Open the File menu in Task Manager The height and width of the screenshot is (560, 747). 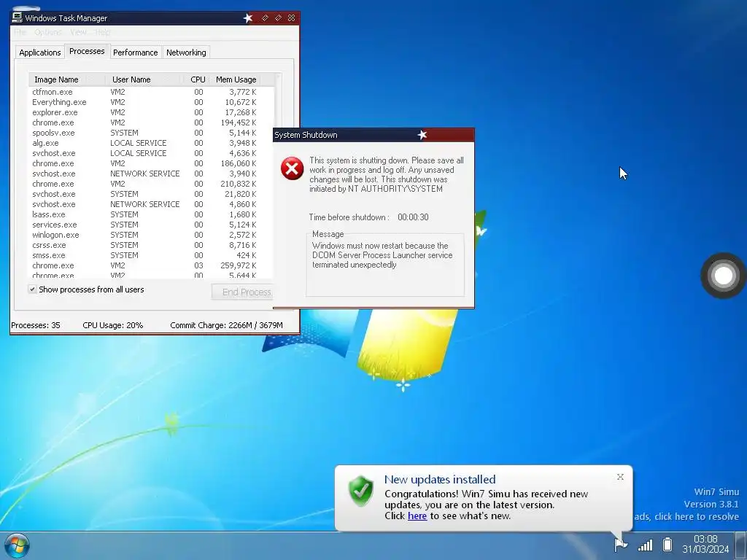(x=20, y=32)
